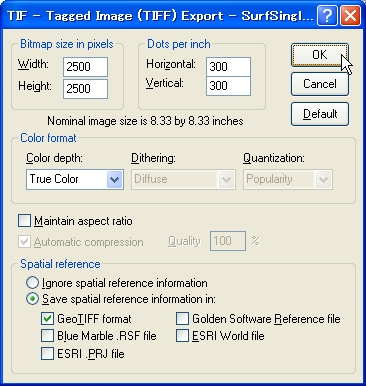The image size is (366, 386).
Task: Click the Horizontal dots per inch field
Action: pyautogui.click(x=228, y=67)
